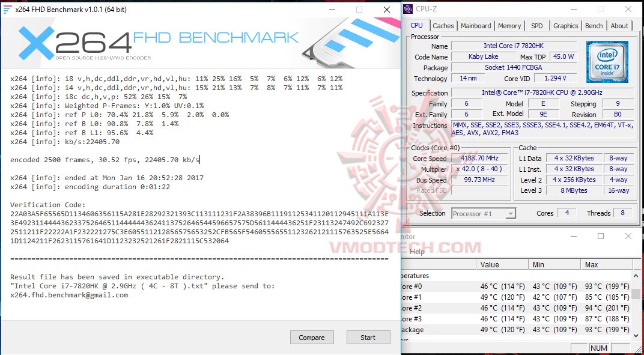This screenshot has height=355, width=644.
Task: Click the Code Name value Kaby Lake
Action: [484, 56]
